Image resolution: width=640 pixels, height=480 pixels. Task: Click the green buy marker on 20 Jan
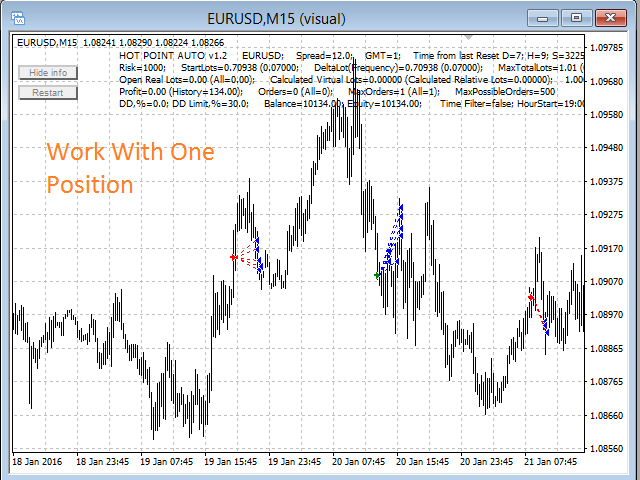pyautogui.click(x=377, y=276)
